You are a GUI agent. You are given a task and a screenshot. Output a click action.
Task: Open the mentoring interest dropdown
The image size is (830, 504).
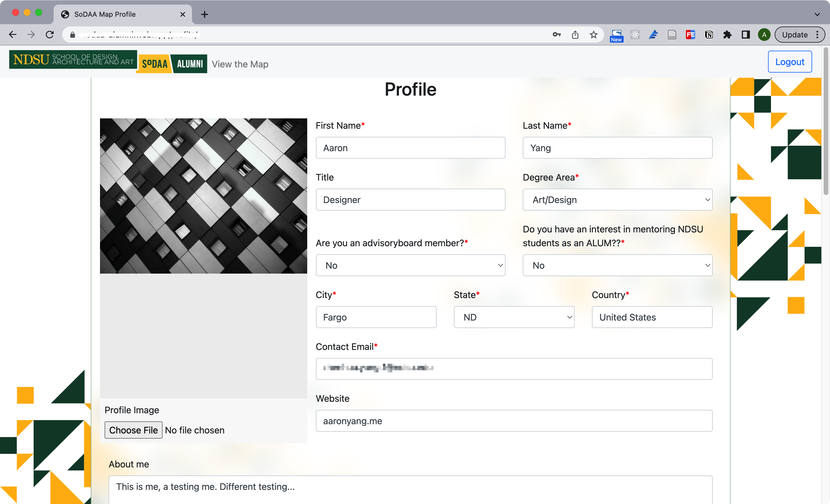[617, 265]
